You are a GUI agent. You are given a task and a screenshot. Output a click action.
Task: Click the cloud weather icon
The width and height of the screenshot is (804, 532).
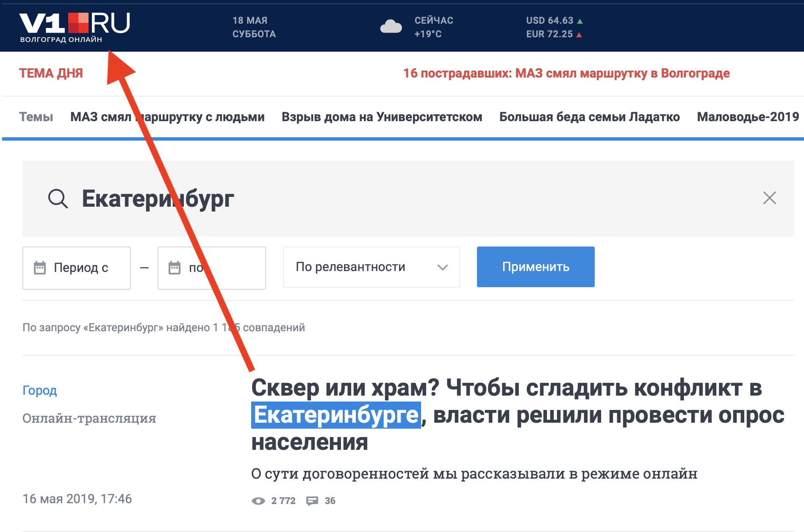[391, 26]
